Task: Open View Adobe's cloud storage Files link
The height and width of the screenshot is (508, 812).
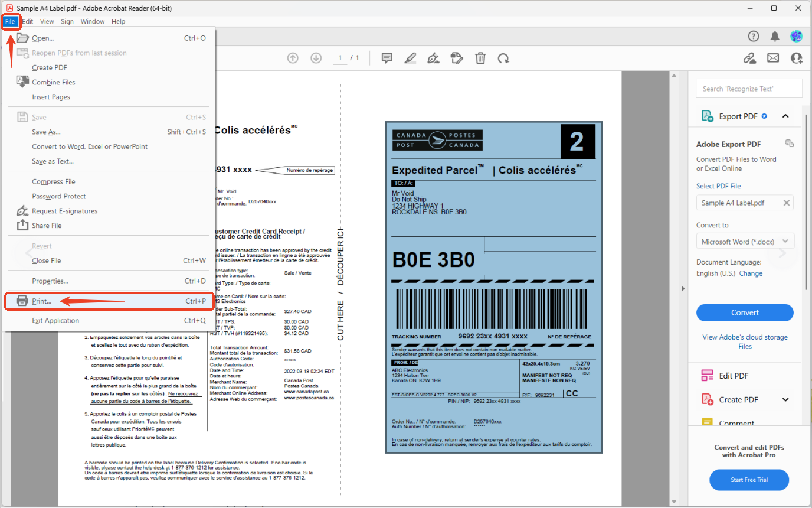Action: click(x=745, y=341)
